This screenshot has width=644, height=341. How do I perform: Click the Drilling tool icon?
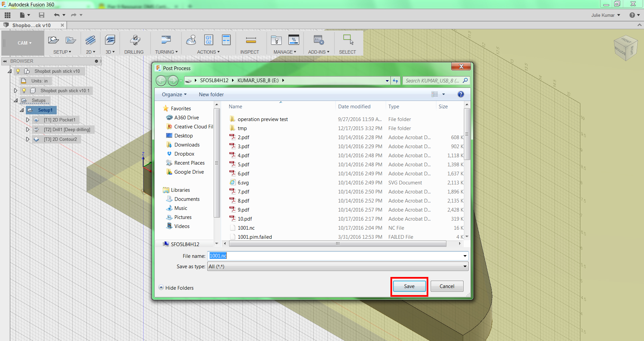click(x=135, y=40)
